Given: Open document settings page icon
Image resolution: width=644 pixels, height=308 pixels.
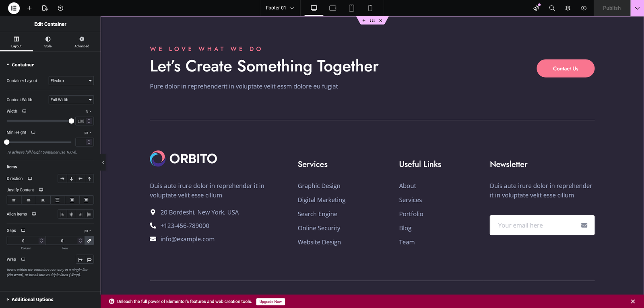Looking at the screenshot, I should point(45,8).
